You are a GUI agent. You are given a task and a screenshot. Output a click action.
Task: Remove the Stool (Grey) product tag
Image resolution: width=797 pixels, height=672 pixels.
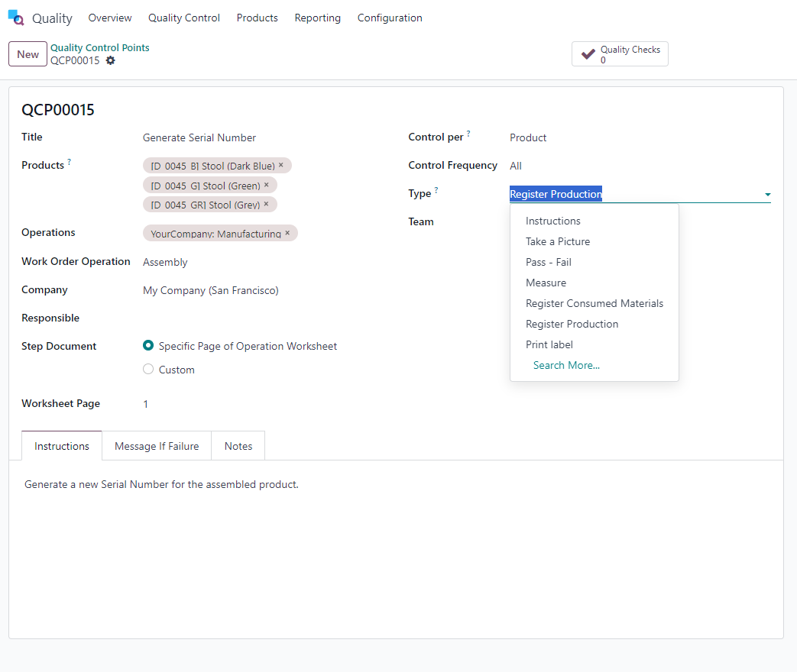pos(267,204)
